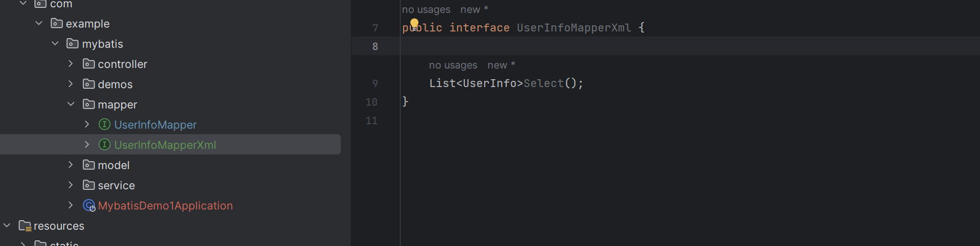The height and width of the screenshot is (246, 980).
Task: Collapse the mapper package chevron
Action: click(x=71, y=104)
